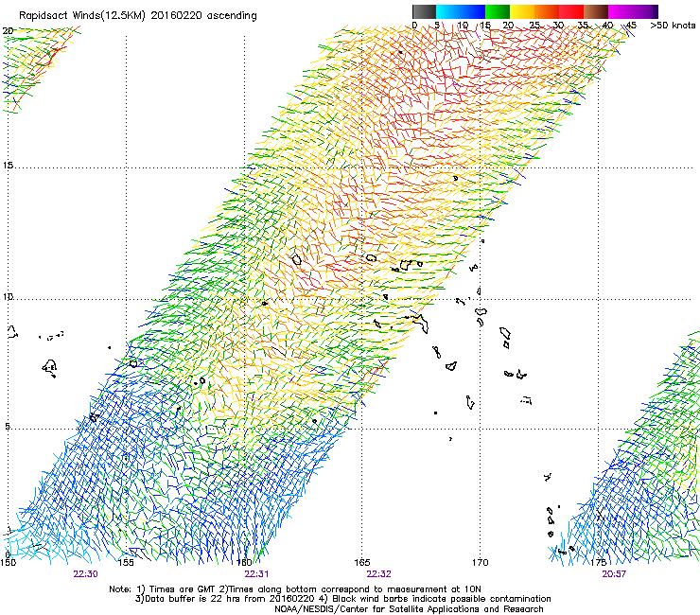
Task: Click the longitude label '170'
Action: tap(481, 562)
